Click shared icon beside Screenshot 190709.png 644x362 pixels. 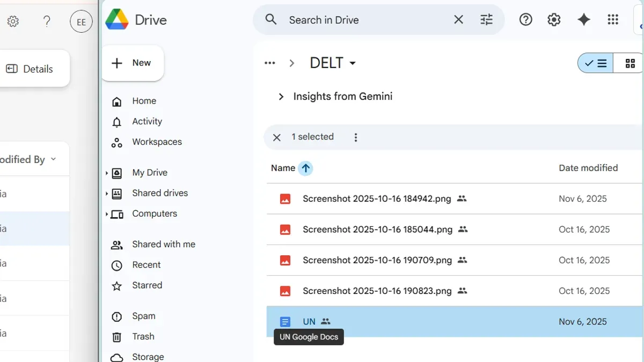click(462, 260)
